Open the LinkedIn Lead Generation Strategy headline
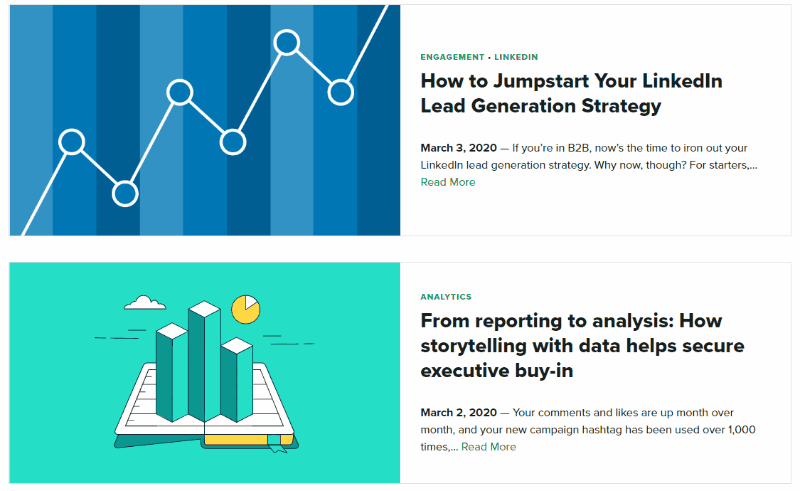This screenshot has width=800, height=491. pos(571,93)
